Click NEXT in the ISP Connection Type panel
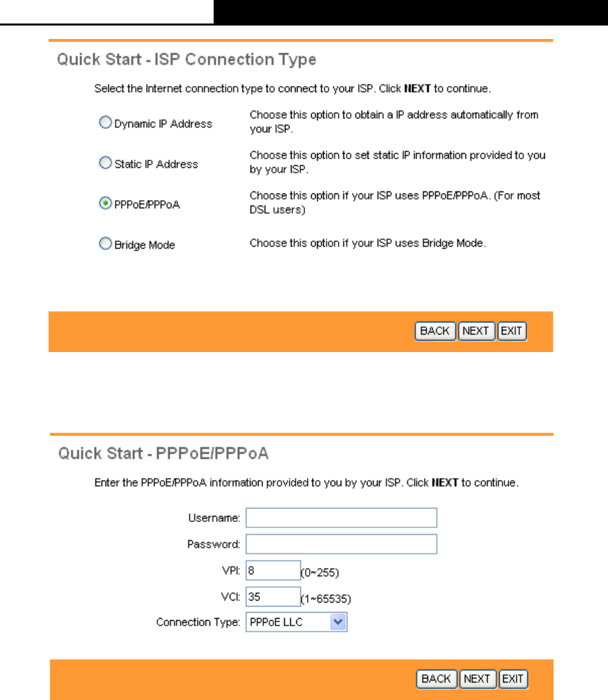This screenshot has height=700, width=608. coord(476,331)
